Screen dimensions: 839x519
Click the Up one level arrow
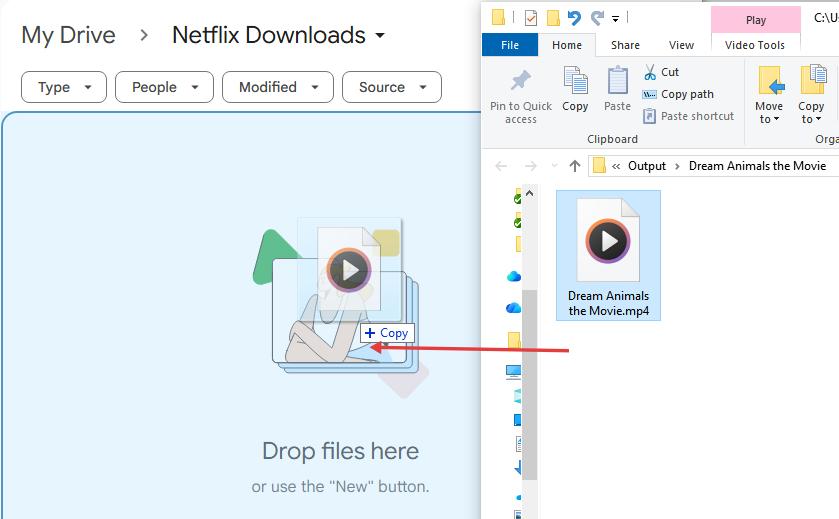click(x=575, y=166)
